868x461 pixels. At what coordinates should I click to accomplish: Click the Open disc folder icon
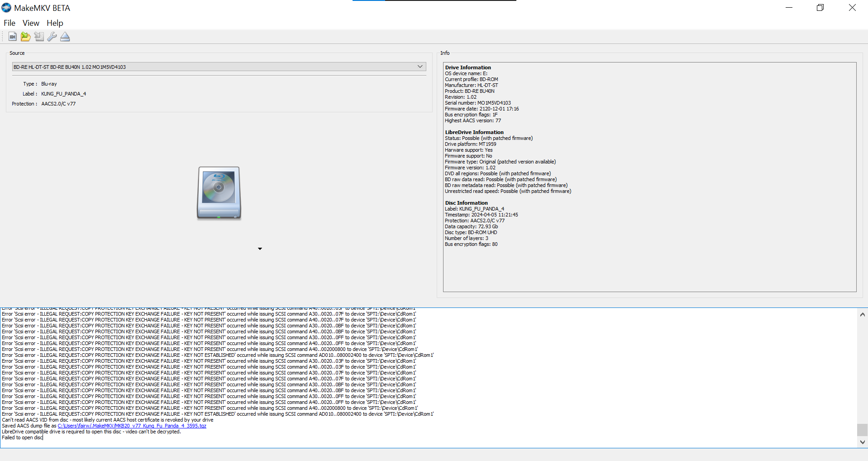(26, 37)
